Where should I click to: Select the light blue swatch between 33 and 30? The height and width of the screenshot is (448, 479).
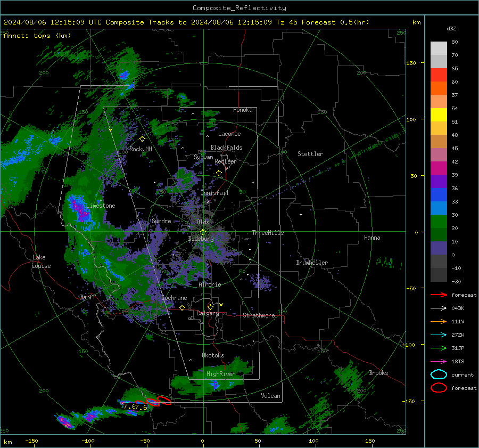point(439,208)
